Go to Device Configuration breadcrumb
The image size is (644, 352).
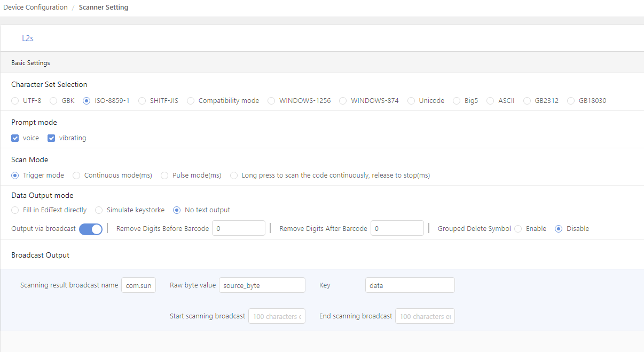(35, 7)
